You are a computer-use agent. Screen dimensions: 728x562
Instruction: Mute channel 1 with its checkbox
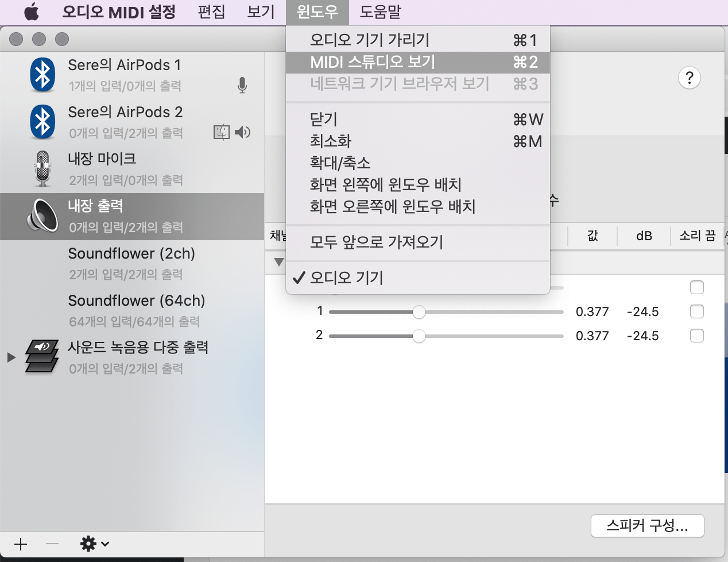click(696, 311)
